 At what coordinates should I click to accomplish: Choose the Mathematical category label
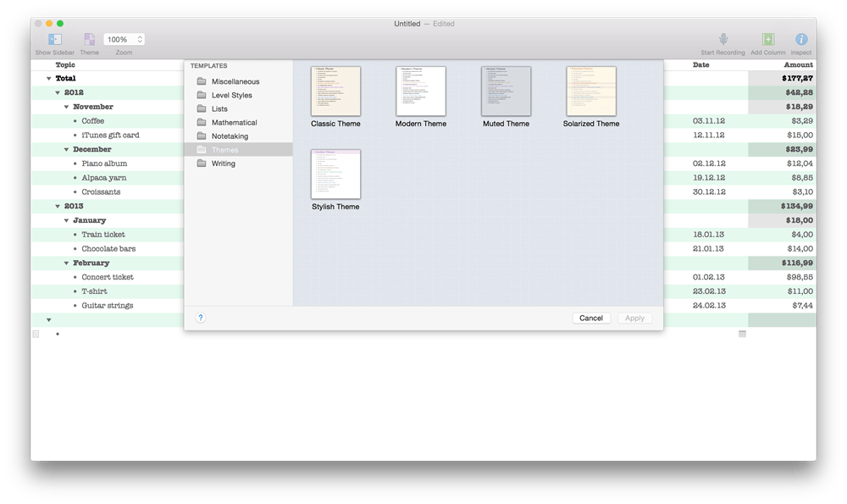(234, 123)
